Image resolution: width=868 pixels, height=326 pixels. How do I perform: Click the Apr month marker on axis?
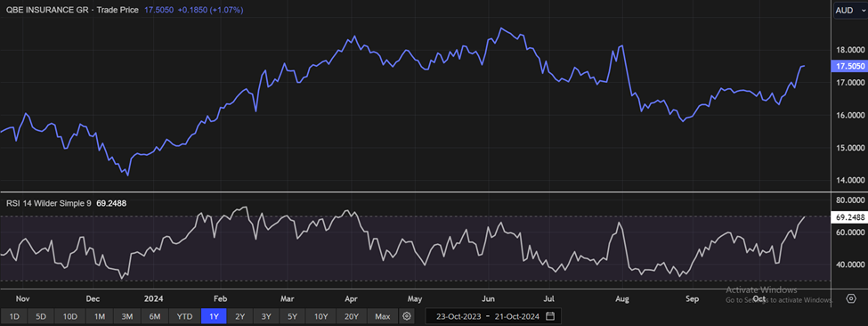(351, 298)
